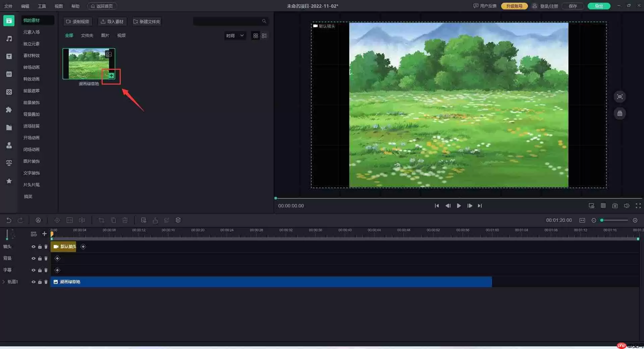Screen dimensions: 644x349
Task: Click the trash icon in timeline toolbar
Action: 125,220
